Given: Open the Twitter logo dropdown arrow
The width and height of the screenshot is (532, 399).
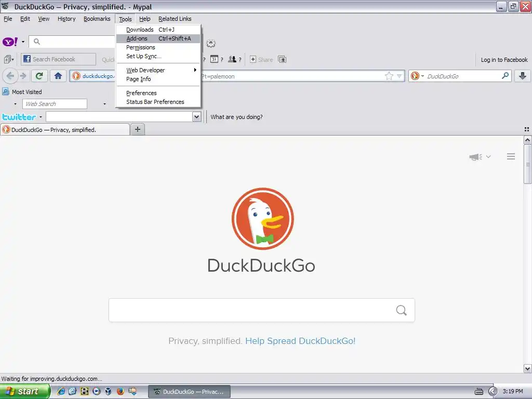Looking at the screenshot, I should coord(41,117).
